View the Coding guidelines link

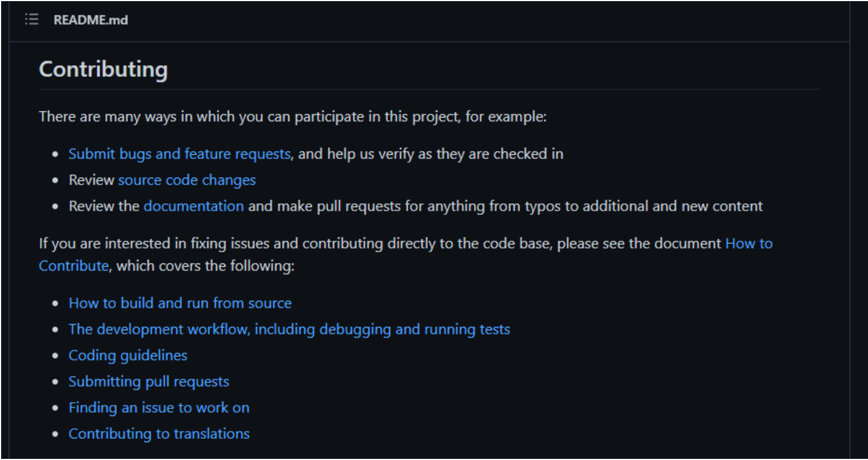pos(128,355)
